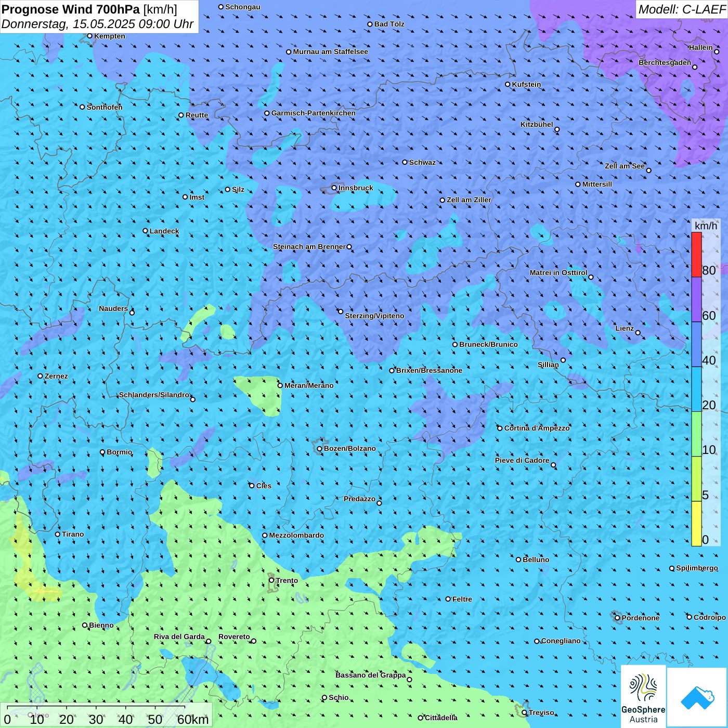Select the green 10–20 legend color
728x728 pixels.
(696, 434)
